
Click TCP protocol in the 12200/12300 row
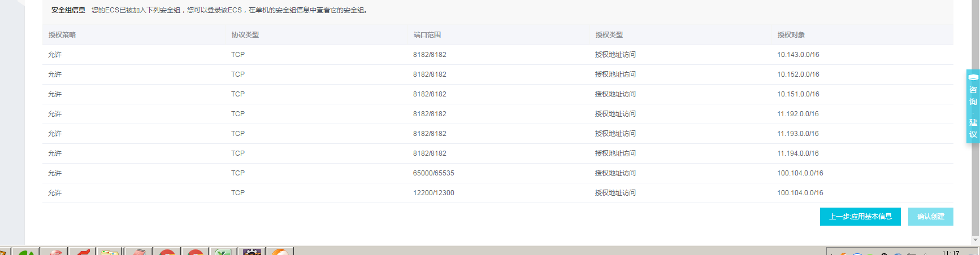(x=238, y=193)
